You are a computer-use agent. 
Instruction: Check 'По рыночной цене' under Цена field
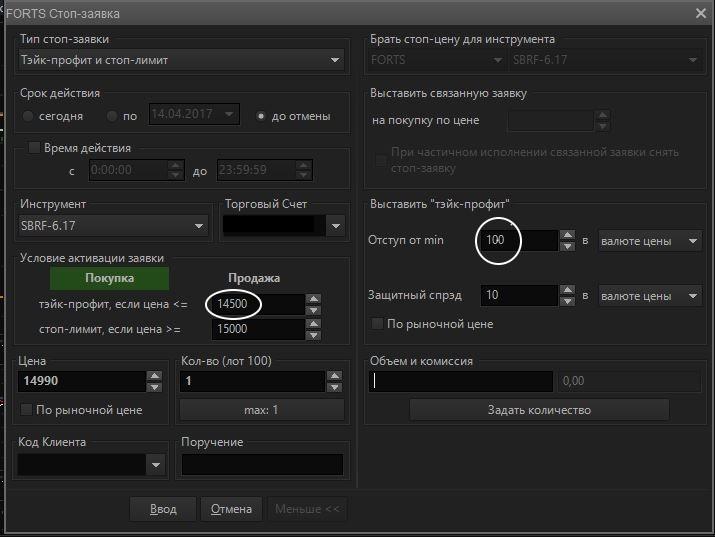(x=26, y=410)
